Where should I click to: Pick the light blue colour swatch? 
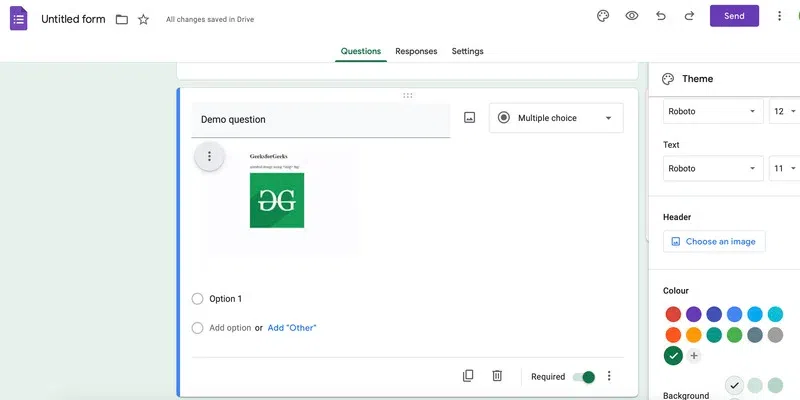tap(755, 314)
